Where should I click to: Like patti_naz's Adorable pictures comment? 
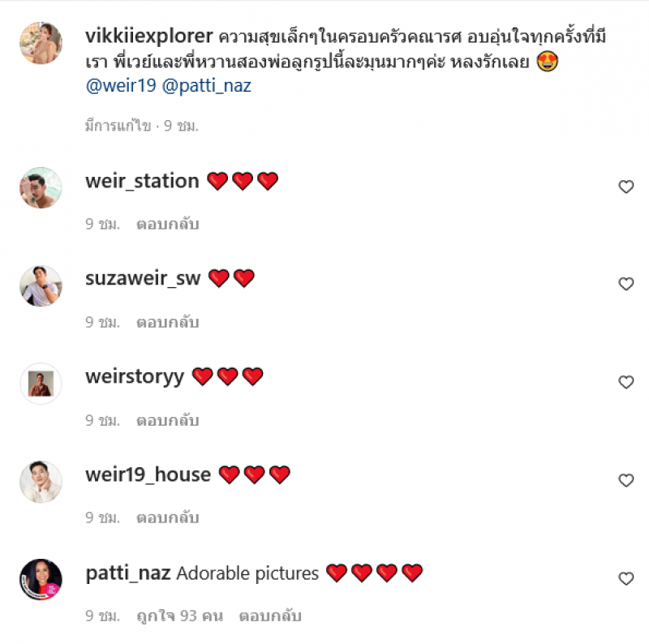pos(625,578)
